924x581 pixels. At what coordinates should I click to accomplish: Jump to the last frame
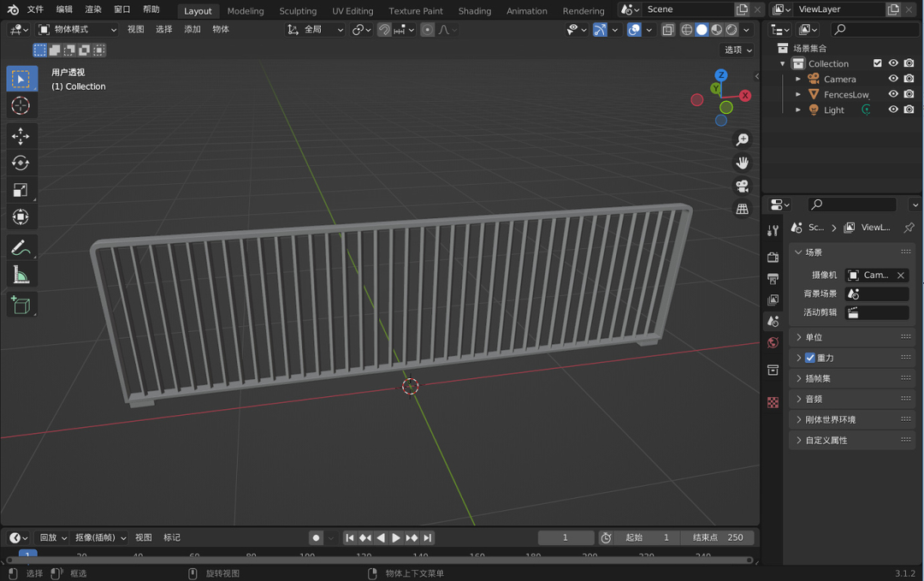(427, 537)
